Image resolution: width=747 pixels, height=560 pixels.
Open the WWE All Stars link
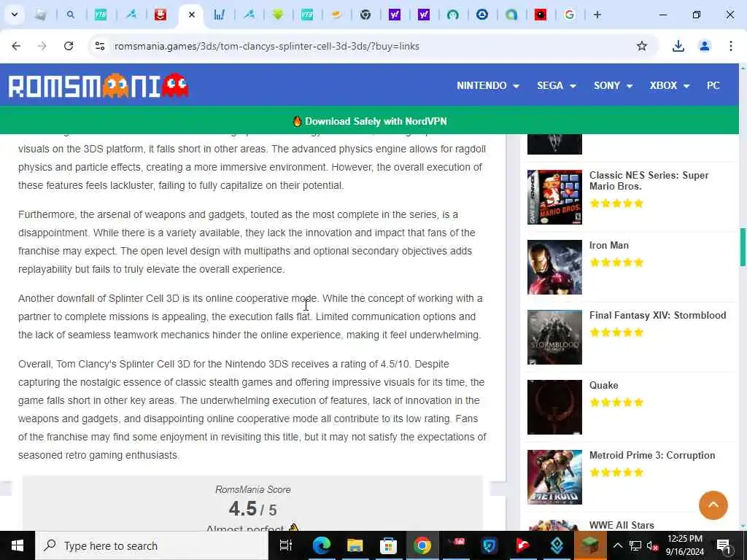(622, 525)
